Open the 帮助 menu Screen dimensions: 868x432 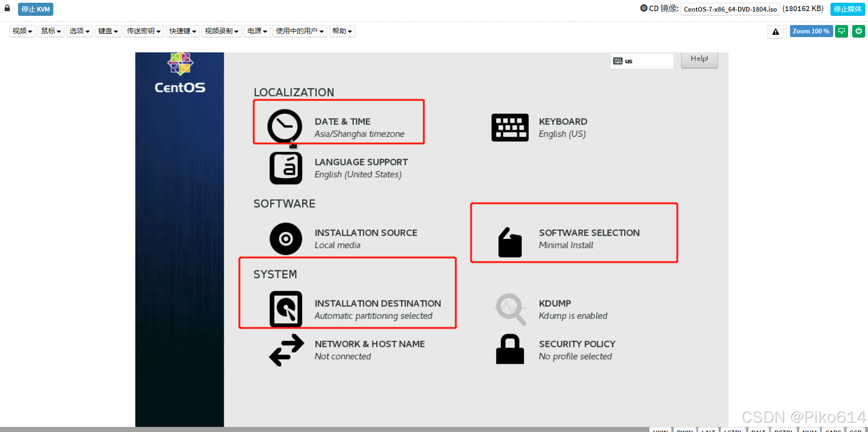(x=342, y=31)
